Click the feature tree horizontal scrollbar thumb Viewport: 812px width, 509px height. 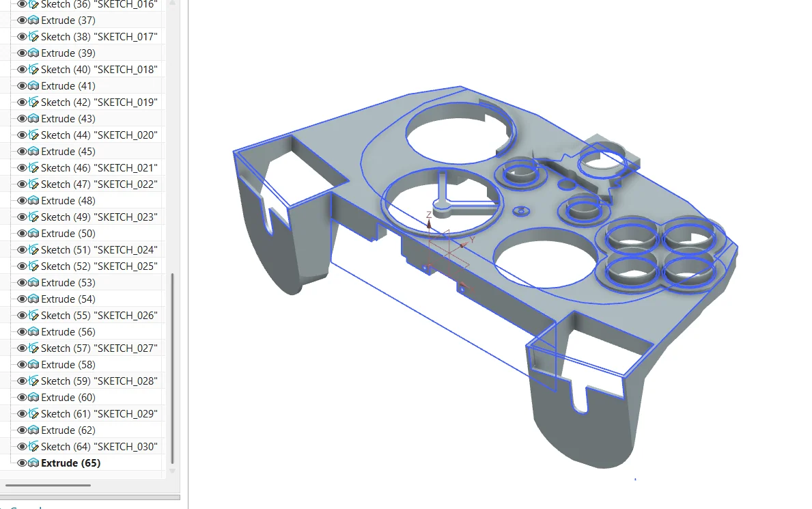(48, 485)
